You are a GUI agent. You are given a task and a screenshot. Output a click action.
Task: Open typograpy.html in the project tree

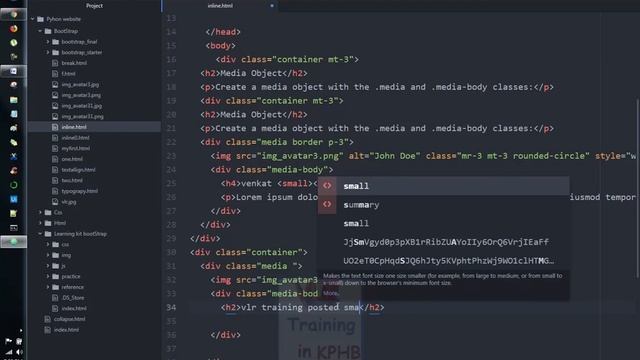click(80, 191)
